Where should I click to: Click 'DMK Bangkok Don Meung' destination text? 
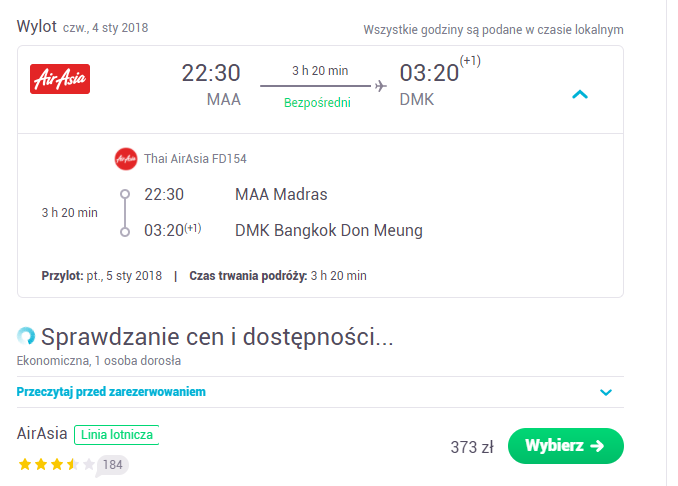[329, 230]
